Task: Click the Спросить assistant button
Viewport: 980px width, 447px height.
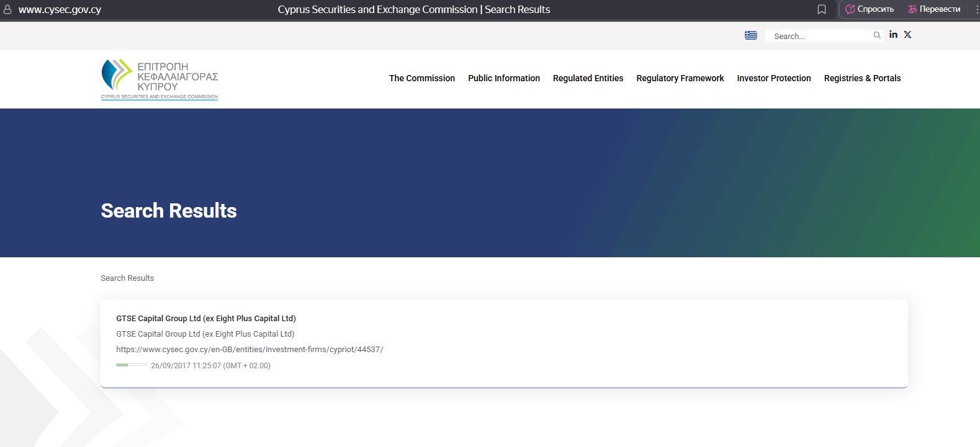Action: tap(870, 9)
